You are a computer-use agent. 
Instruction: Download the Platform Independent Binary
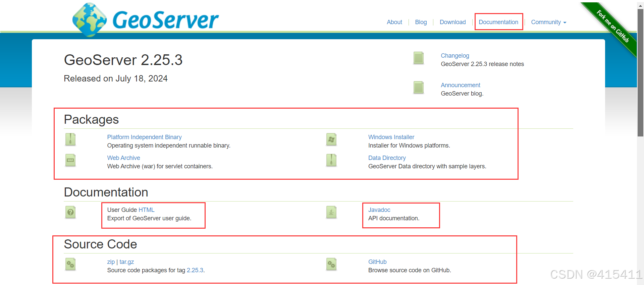coord(144,137)
